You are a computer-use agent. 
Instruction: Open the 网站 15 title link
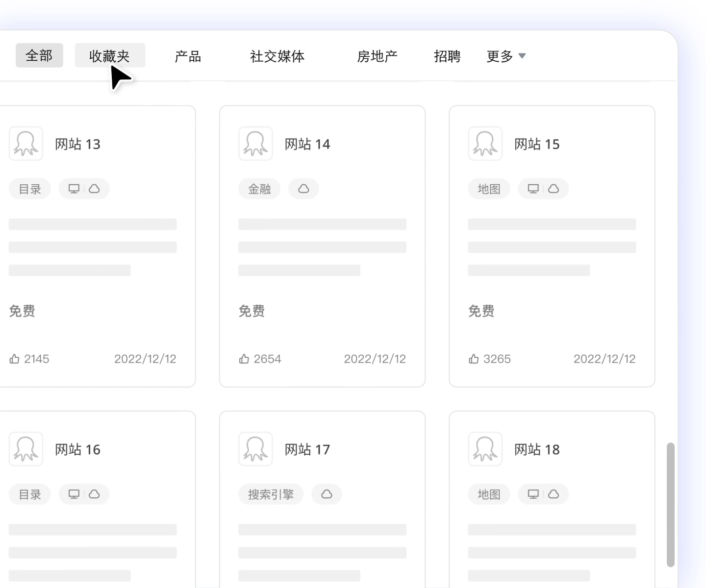click(537, 144)
